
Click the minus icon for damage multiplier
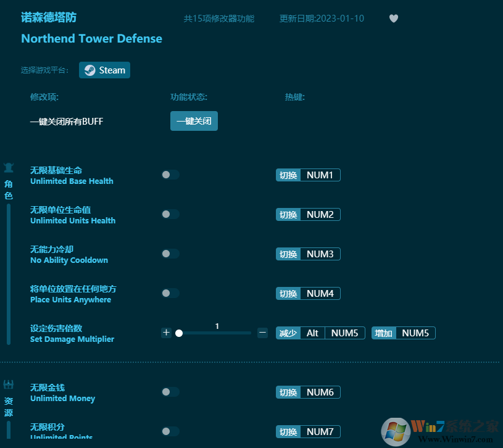tap(262, 333)
